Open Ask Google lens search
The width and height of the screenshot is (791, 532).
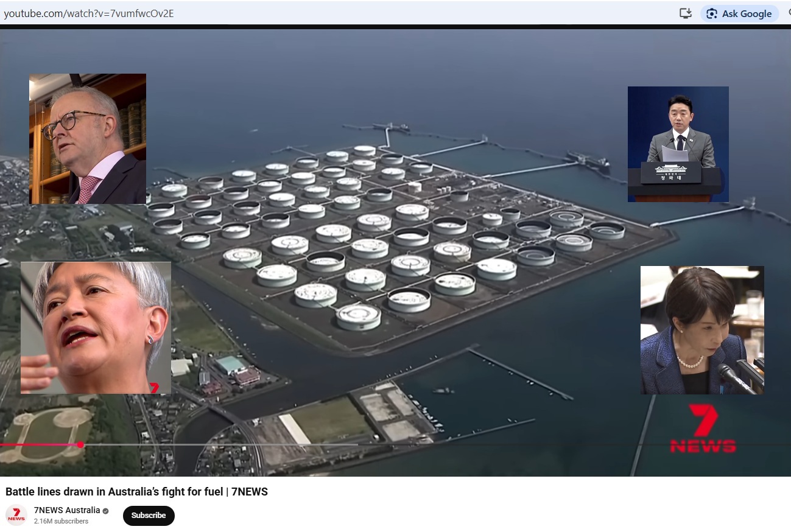(x=739, y=13)
